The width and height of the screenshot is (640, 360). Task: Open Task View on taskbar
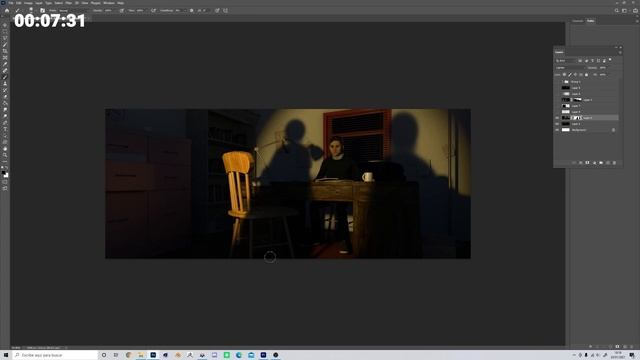click(x=116, y=355)
